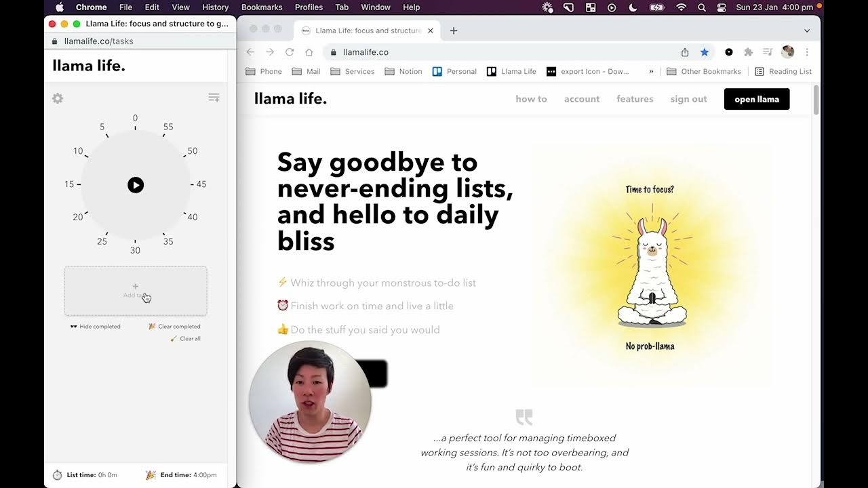Open the History menu

(x=215, y=7)
